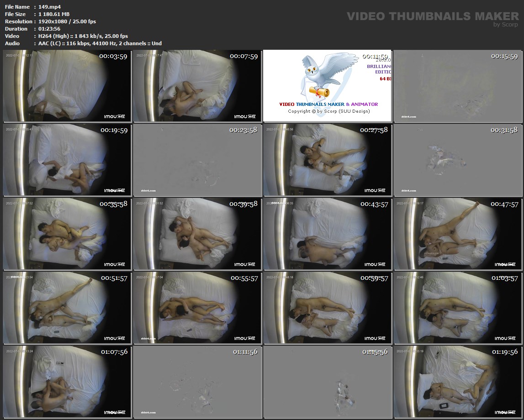Select the thumbnail timestamped 00:19:59
This screenshot has width=524, height=420.
tap(67, 160)
